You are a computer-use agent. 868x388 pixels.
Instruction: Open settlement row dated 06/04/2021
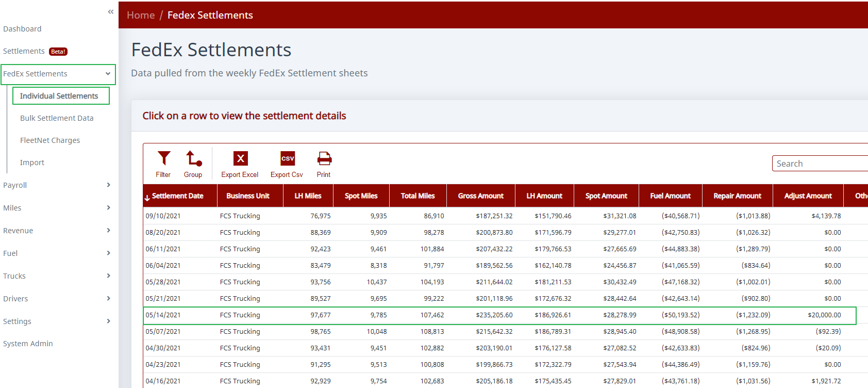coord(505,266)
